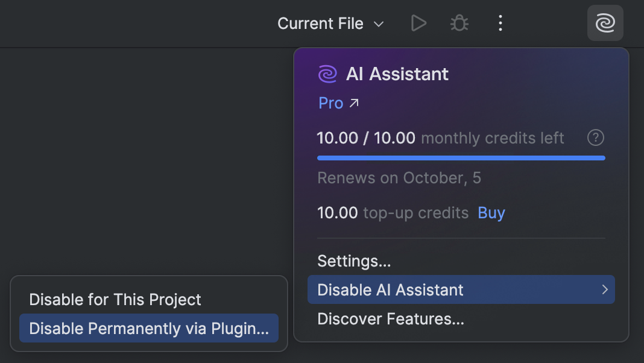Choose Discover Features in the popup
This screenshot has height=363, width=644.
[x=390, y=318]
